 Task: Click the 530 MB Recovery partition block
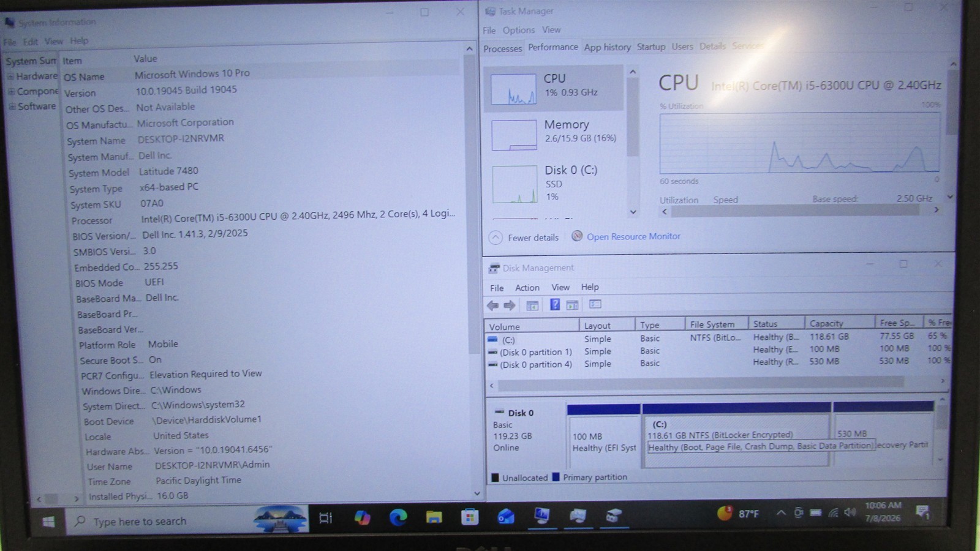883,433
